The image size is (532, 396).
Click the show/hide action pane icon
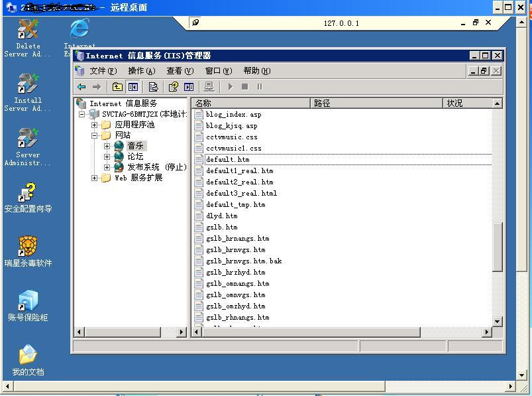point(189,87)
